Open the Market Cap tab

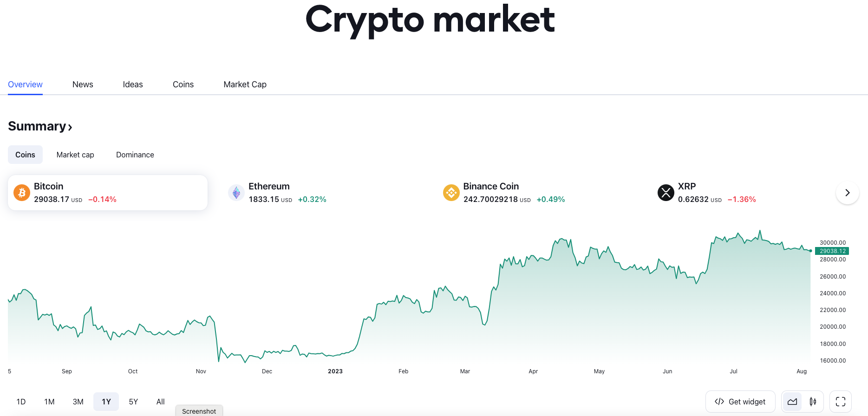pyautogui.click(x=245, y=84)
